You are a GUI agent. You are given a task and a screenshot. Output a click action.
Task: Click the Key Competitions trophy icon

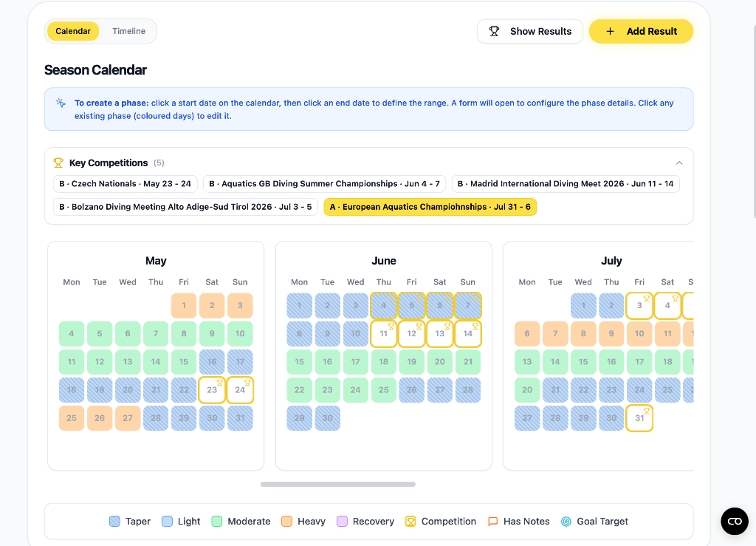[58, 163]
